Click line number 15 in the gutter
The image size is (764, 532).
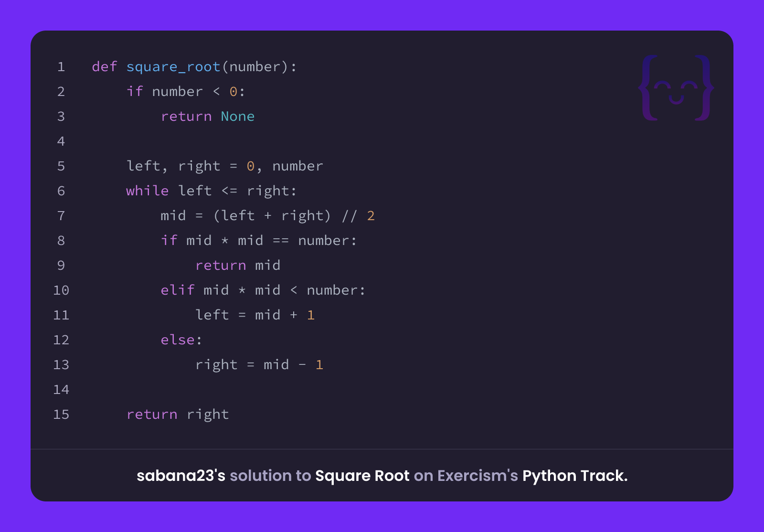(61, 415)
